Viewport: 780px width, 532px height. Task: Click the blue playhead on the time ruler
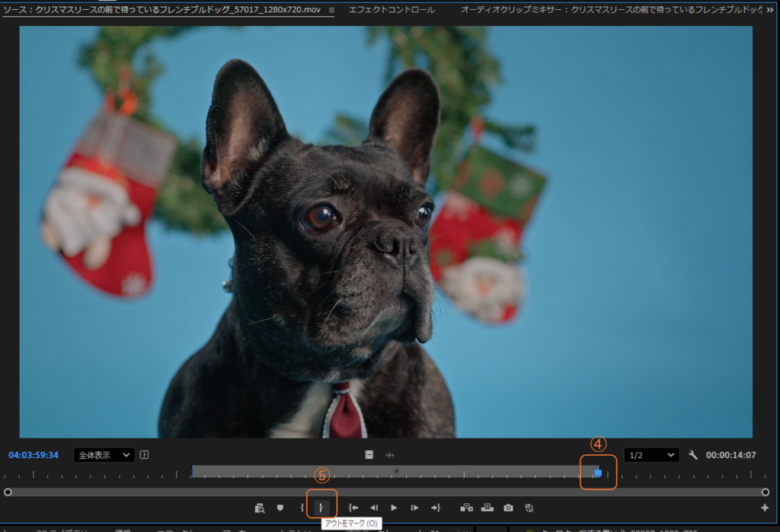click(x=598, y=473)
